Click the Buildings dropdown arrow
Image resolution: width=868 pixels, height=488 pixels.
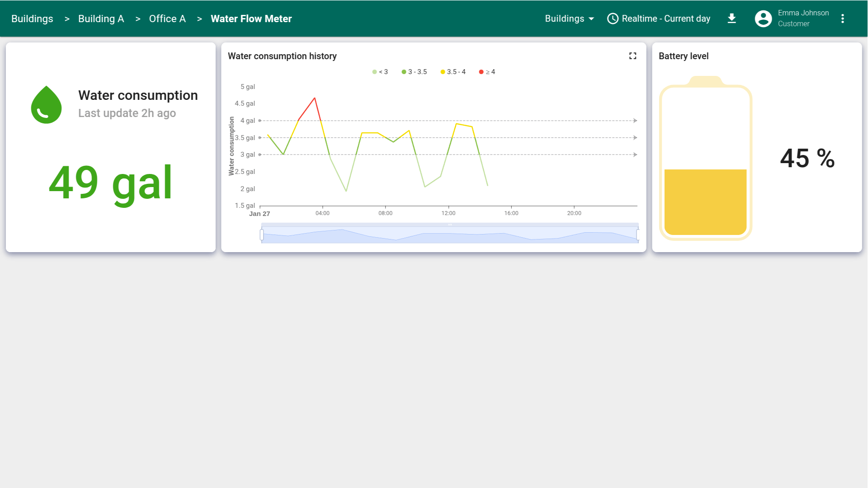(591, 19)
